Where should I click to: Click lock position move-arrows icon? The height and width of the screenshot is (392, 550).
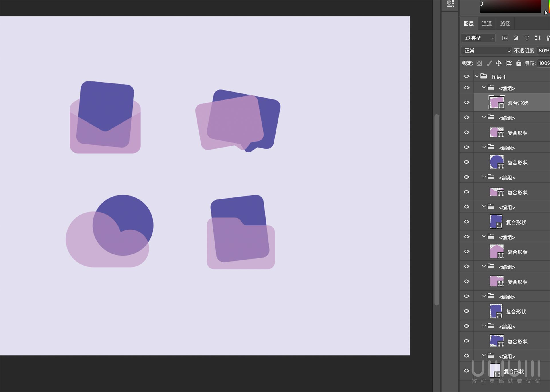click(x=499, y=63)
